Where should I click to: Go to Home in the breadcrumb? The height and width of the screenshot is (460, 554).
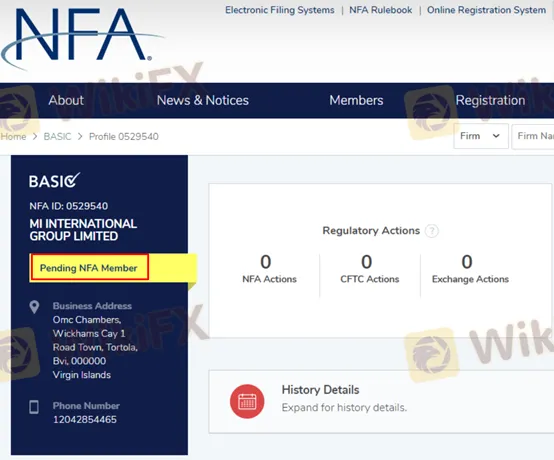[x=13, y=136]
